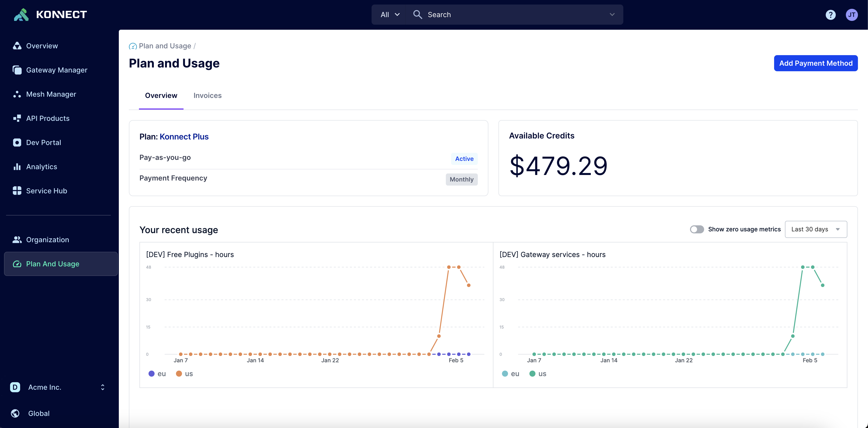868x428 pixels.
Task: Open Dev Portal from sidebar
Action: 43,142
